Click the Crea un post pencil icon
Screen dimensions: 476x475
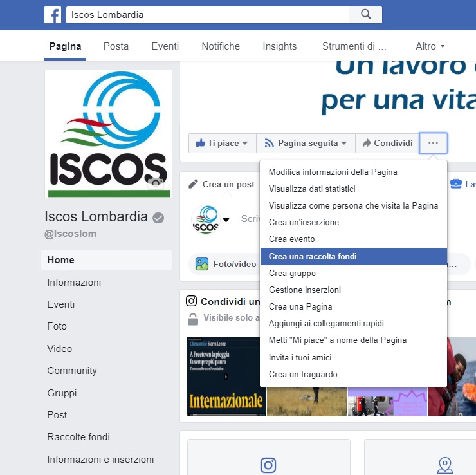click(193, 184)
